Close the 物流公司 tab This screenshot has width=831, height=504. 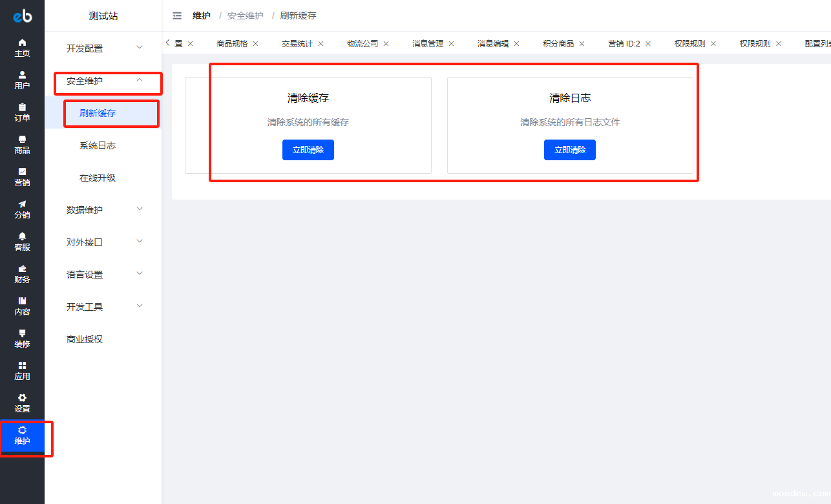pyautogui.click(x=386, y=44)
